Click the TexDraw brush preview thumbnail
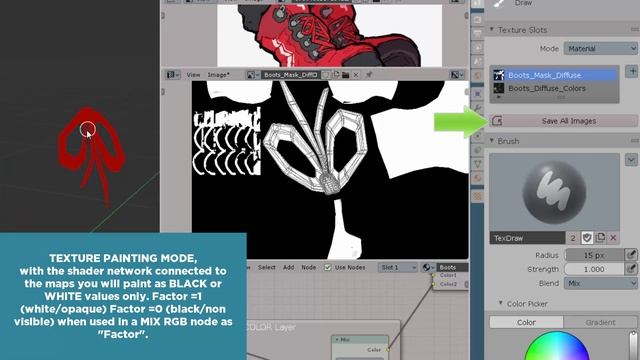 [554, 192]
